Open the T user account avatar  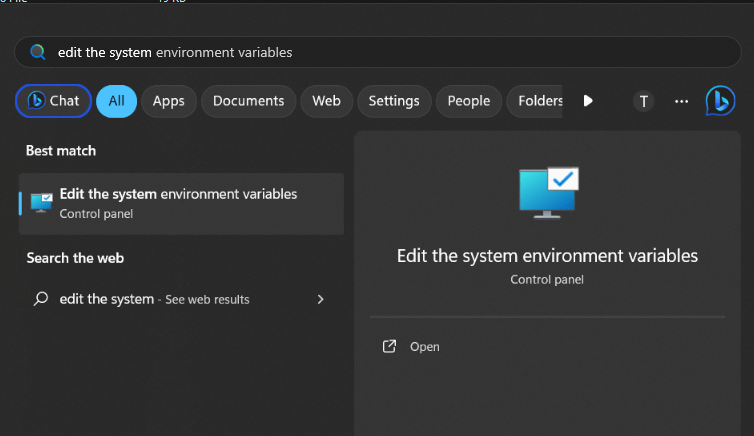[643, 101]
